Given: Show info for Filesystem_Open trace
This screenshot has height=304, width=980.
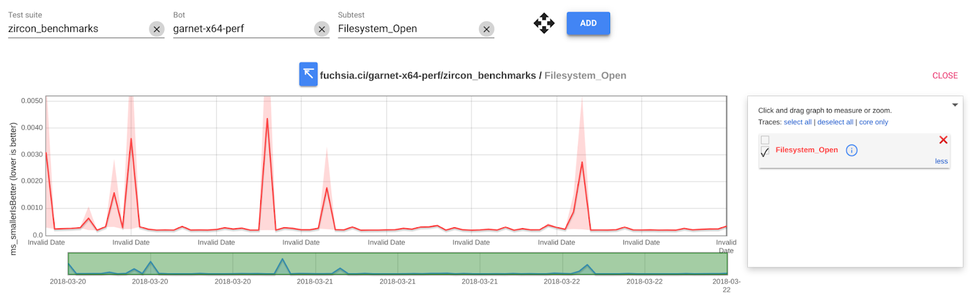Looking at the screenshot, I should (x=851, y=150).
